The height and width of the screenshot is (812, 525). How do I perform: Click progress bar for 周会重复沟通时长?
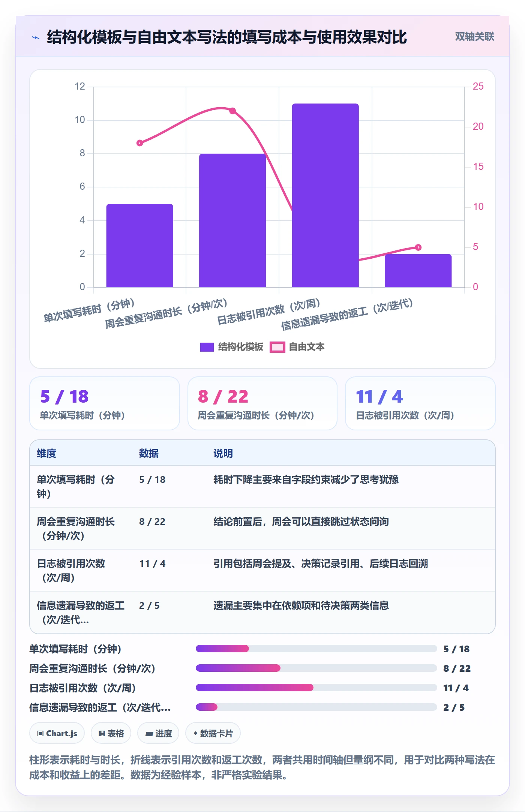point(316,668)
